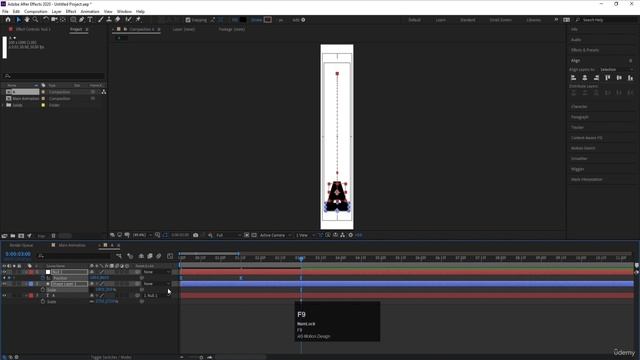Toggle the Scale stopwatch on Shape Layer 1
Viewport: 640px width, 360px height.
pos(42,290)
